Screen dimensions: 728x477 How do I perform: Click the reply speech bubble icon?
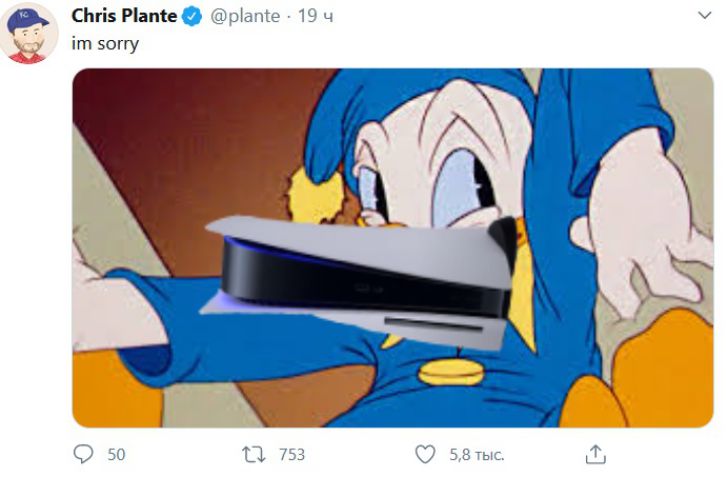84,454
